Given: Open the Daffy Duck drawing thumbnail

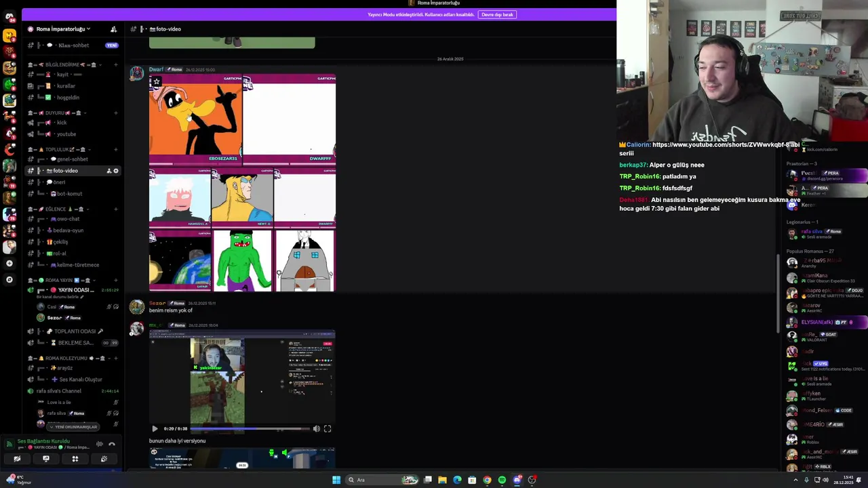Looking at the screenshot, I should 195,120.
